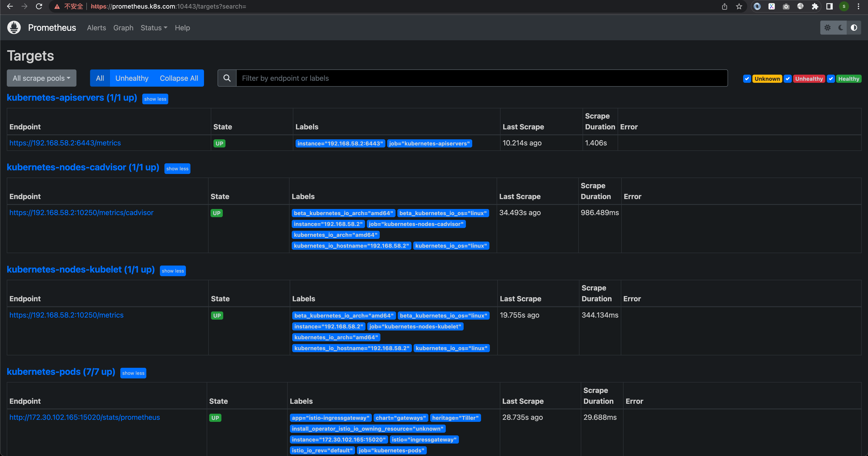
Task: Click the browser address bar URL
Action: coord(168,6)
